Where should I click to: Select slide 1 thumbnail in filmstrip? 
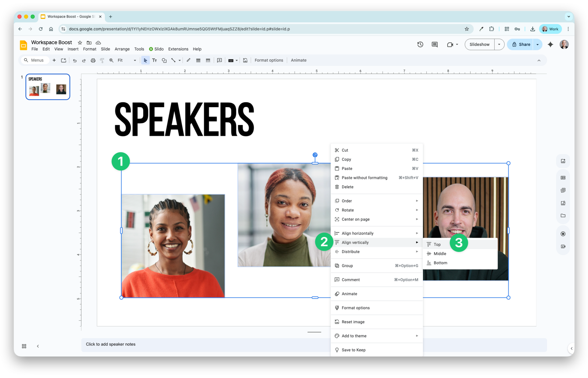[47, 87]
